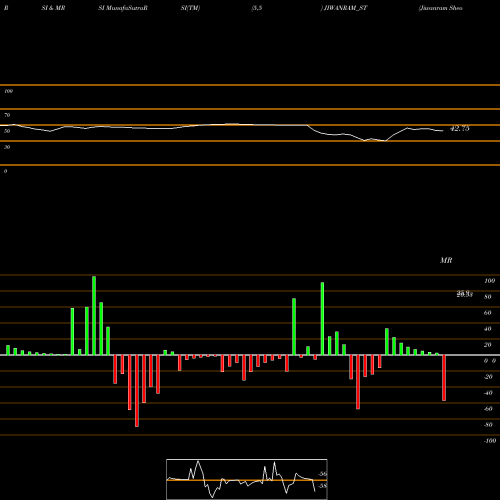Click the '(Jiwanram Sheo' company name text
The image size is (500, 500).
440,8
